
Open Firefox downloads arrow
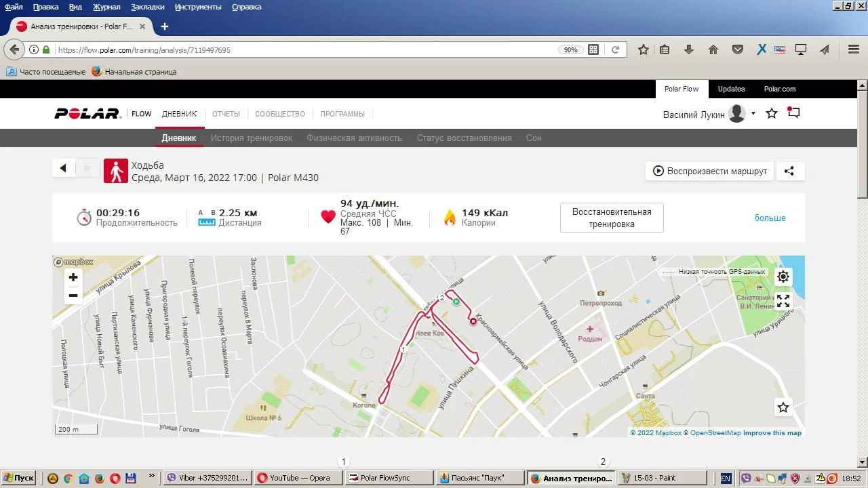[689, 49]
